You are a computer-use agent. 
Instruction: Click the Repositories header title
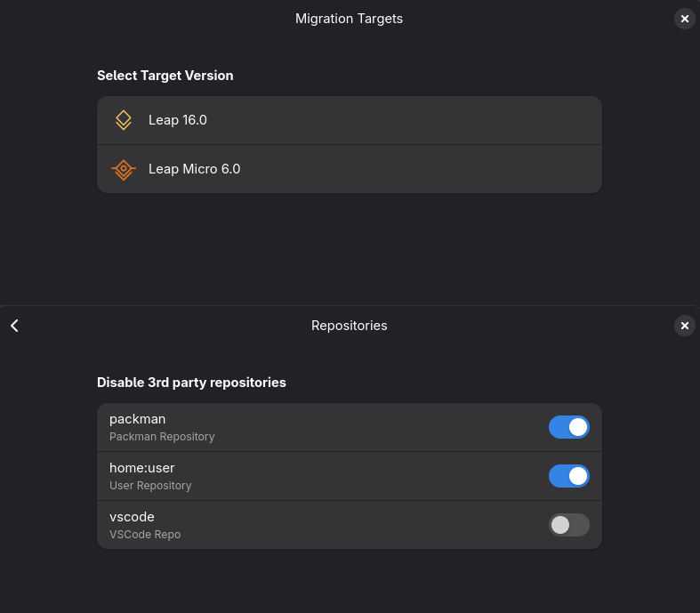349,326
